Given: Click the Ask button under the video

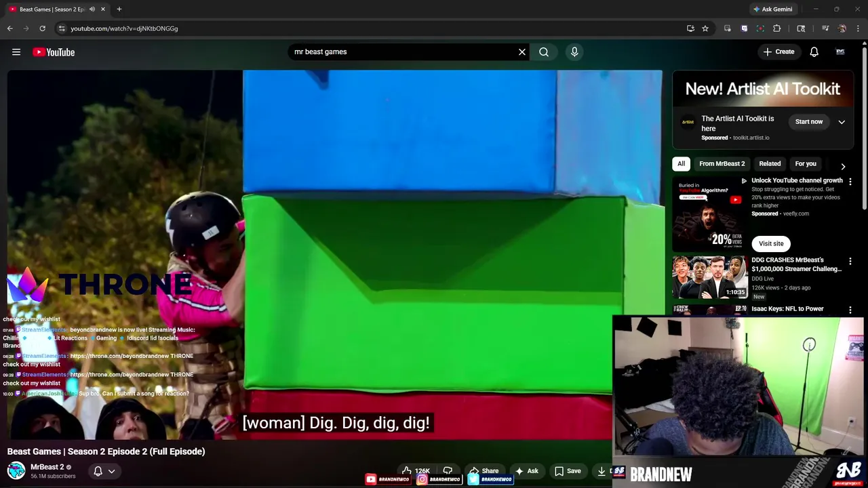Looking at the screenshot, I should [527, 471].
